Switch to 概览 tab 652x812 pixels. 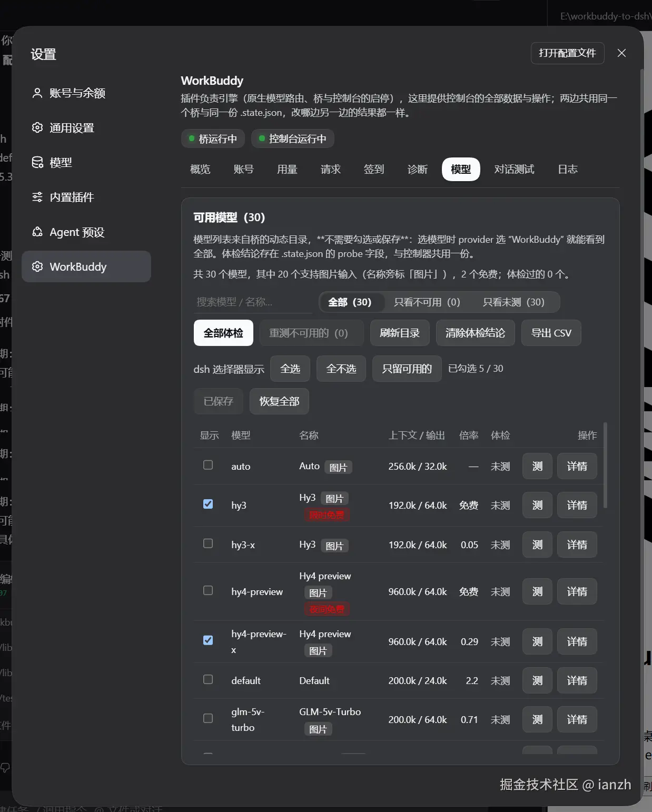200,169
